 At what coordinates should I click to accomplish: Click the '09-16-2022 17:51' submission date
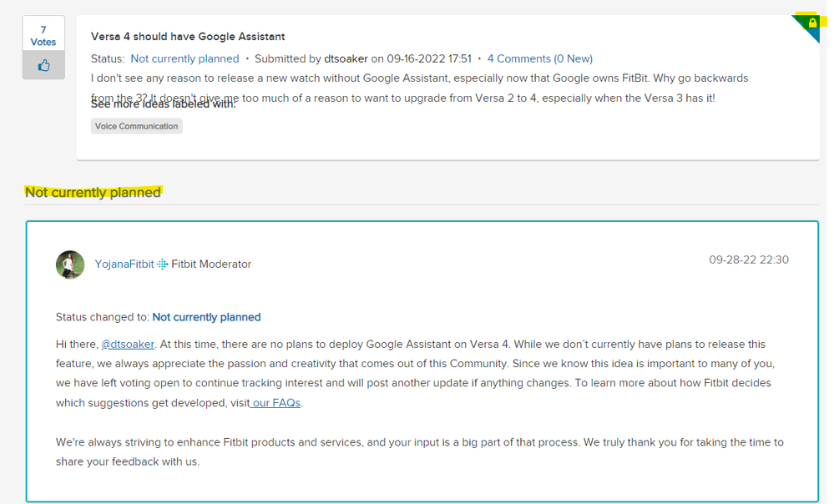pyautogui.click(x=429, y=58)
